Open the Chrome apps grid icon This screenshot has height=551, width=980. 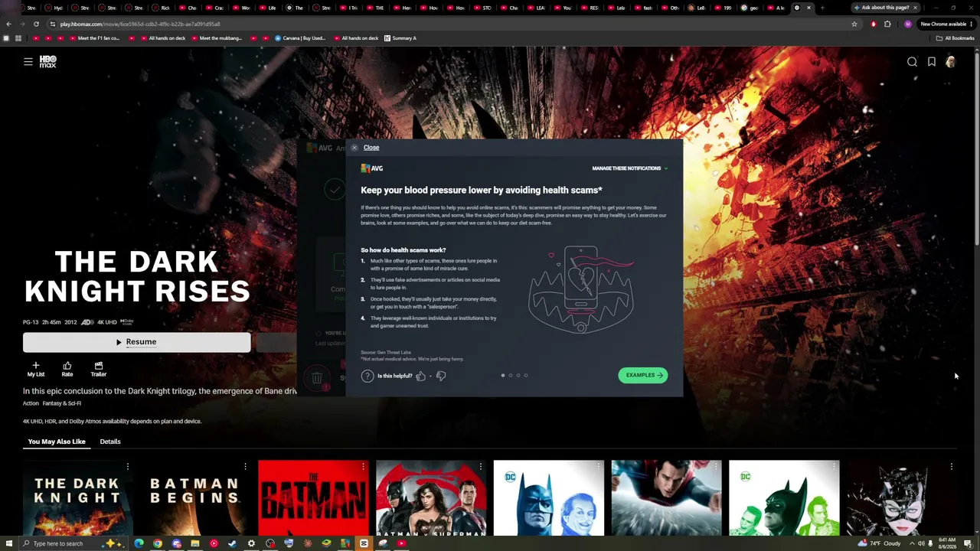click(18, 38)
